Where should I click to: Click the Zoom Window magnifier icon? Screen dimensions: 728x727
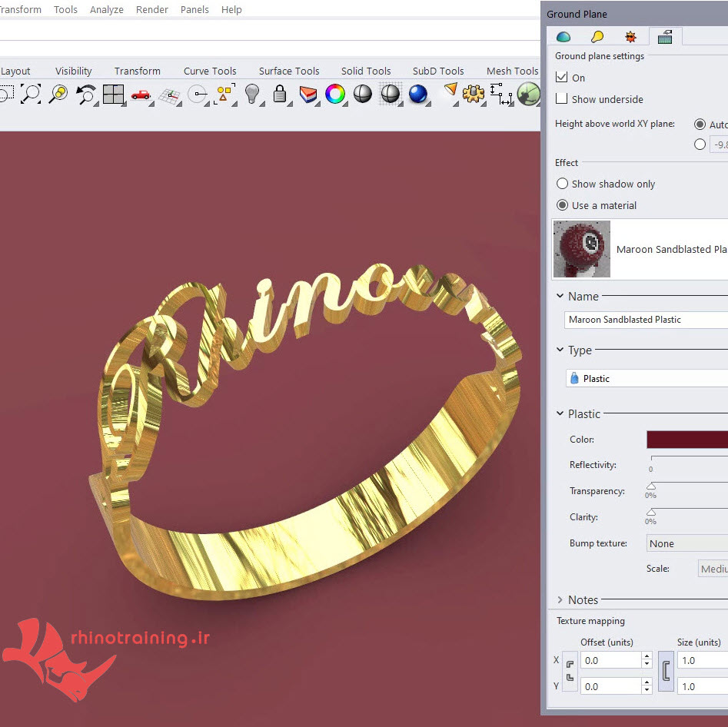coord(30,95)
